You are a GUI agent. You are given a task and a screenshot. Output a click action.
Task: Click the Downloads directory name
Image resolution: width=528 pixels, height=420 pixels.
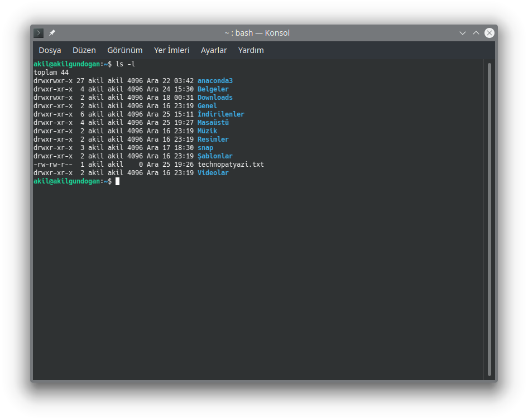tap(215, 98)
